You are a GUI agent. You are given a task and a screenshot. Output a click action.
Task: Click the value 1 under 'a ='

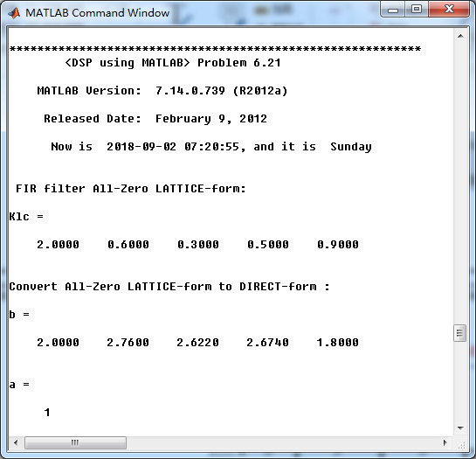pos(47,413)
